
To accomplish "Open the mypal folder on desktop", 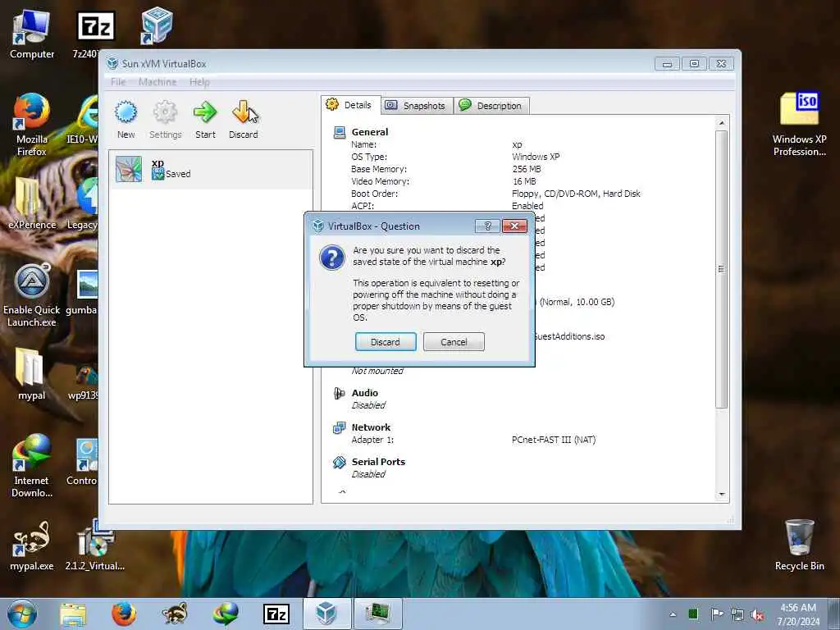I will click(x=32, y=374).
